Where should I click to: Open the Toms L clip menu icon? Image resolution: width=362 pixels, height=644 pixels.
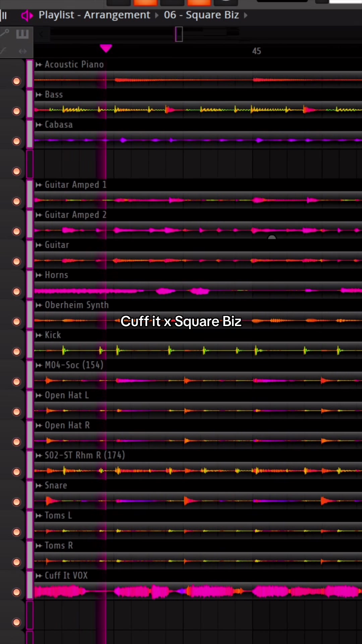39,516
